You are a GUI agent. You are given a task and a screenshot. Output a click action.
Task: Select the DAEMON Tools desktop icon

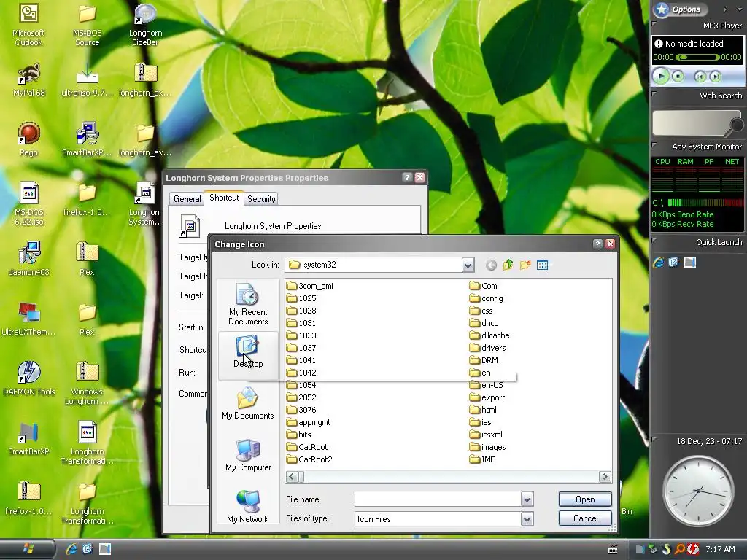[x=29, y=378]
